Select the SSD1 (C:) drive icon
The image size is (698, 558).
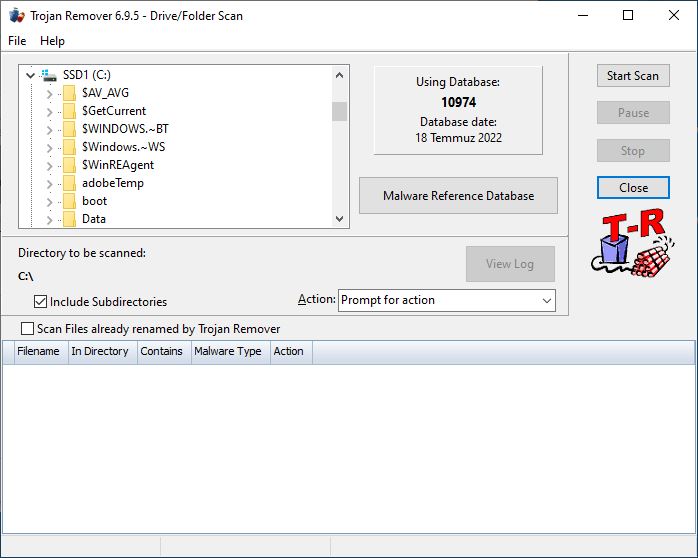coord(49,75)
